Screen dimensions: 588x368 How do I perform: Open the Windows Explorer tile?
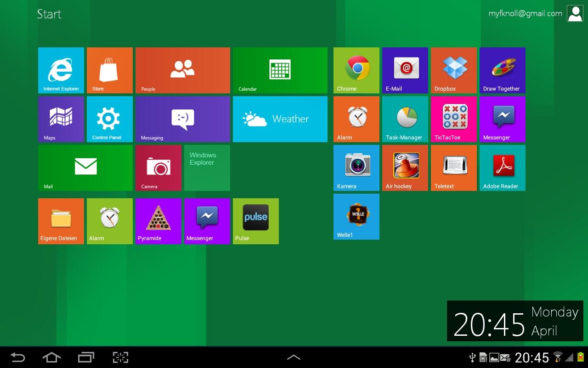tap(207, 168)
